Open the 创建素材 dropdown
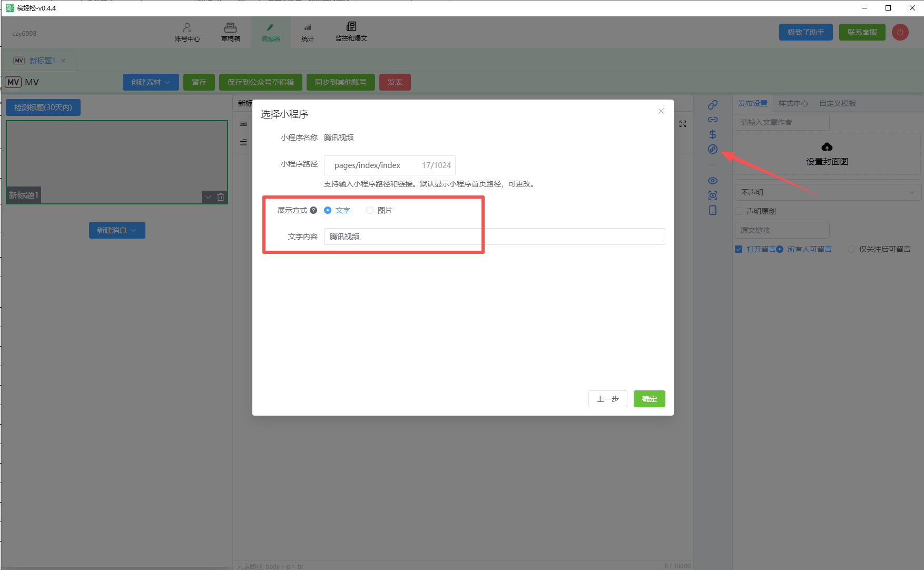Viewport: 924px width, 570px height. tap(151, 82)
